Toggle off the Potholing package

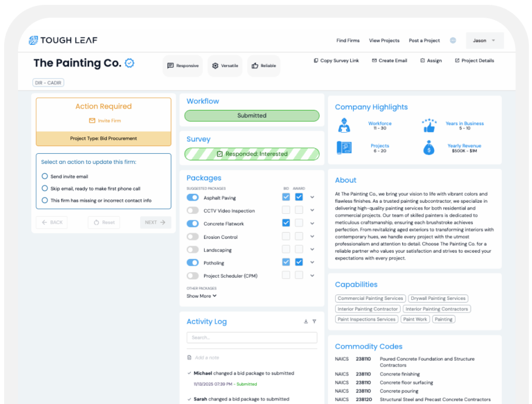(x=193, y=262)
